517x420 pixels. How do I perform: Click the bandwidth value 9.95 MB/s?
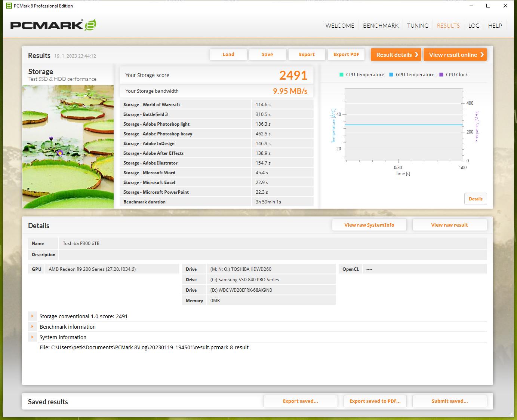290,91
